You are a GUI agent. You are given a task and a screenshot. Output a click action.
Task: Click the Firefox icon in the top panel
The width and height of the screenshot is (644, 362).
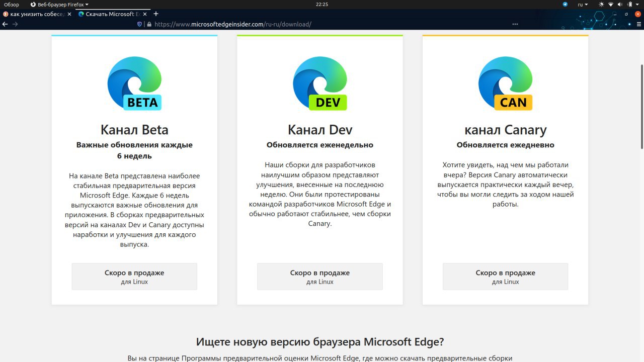tap(33, 4)
